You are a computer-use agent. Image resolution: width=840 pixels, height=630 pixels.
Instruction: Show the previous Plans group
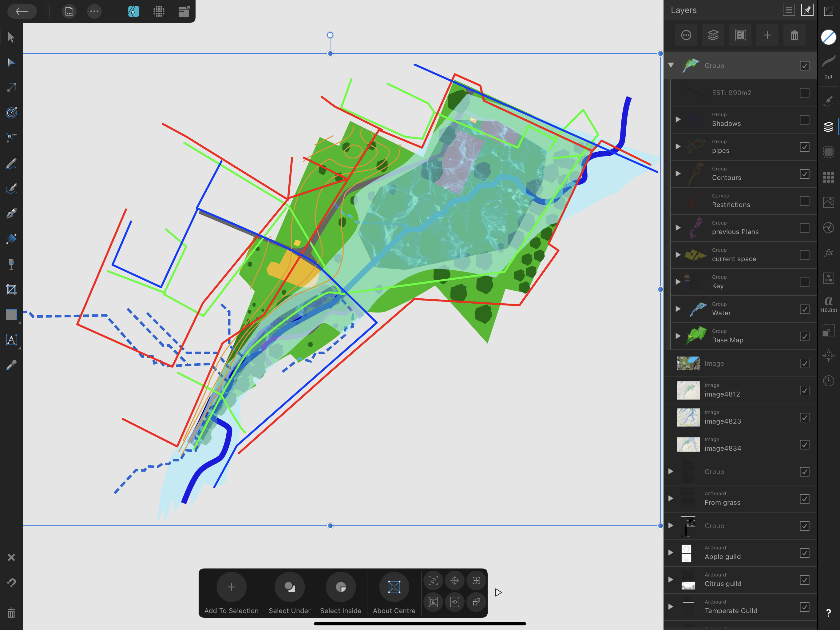point(804,228)
